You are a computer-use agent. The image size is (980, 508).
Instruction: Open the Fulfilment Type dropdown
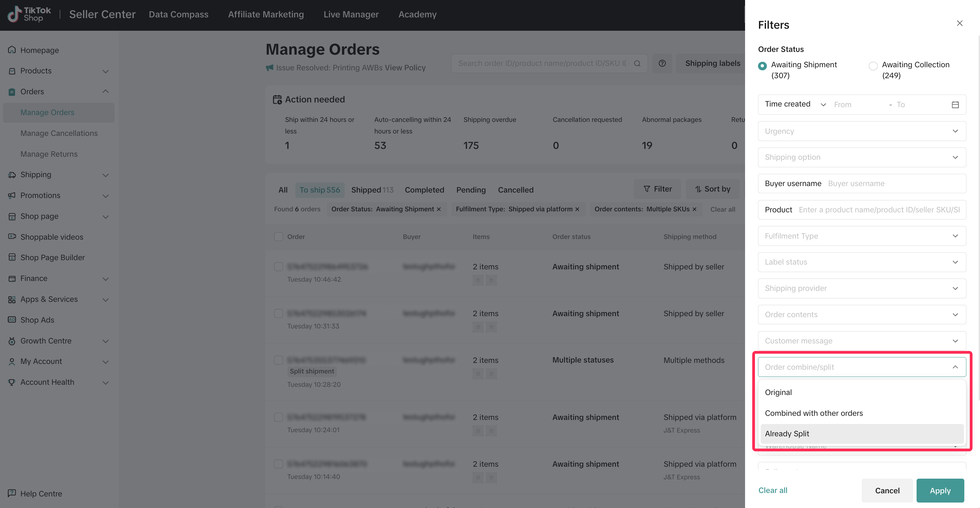coord(862,236)
